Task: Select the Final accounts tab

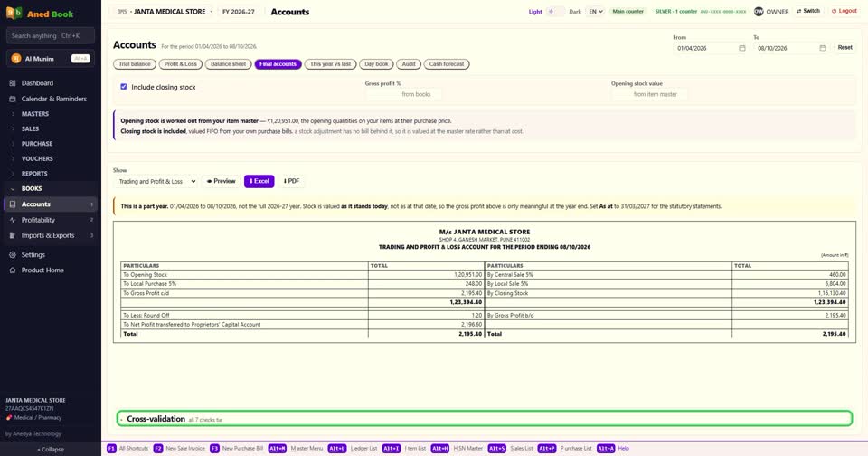Action: click(278, 64)
